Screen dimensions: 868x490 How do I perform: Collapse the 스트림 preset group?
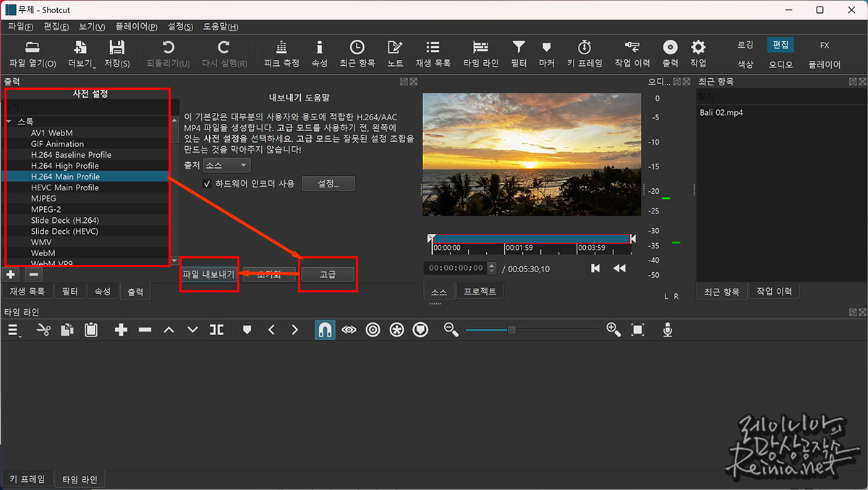click(10, 122)
